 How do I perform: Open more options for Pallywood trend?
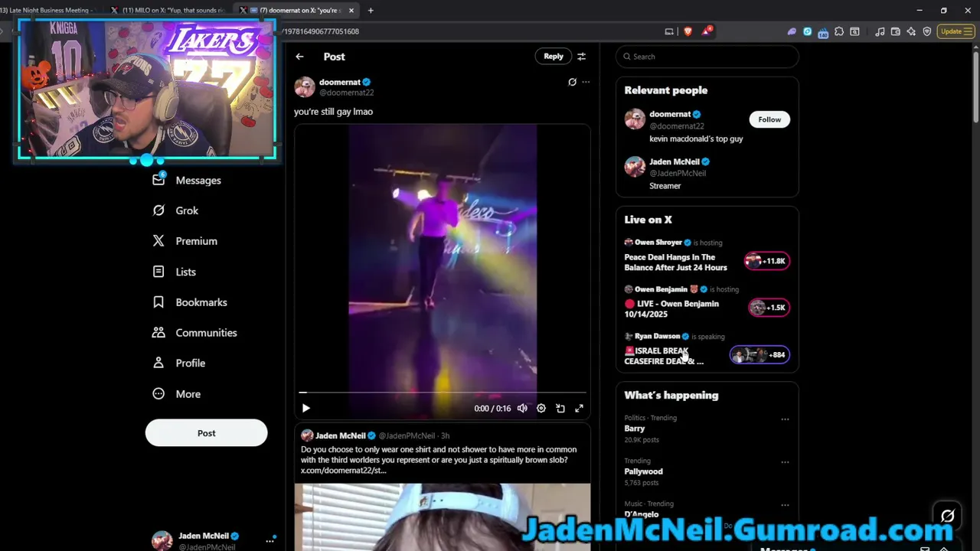(x=785, y=462)
